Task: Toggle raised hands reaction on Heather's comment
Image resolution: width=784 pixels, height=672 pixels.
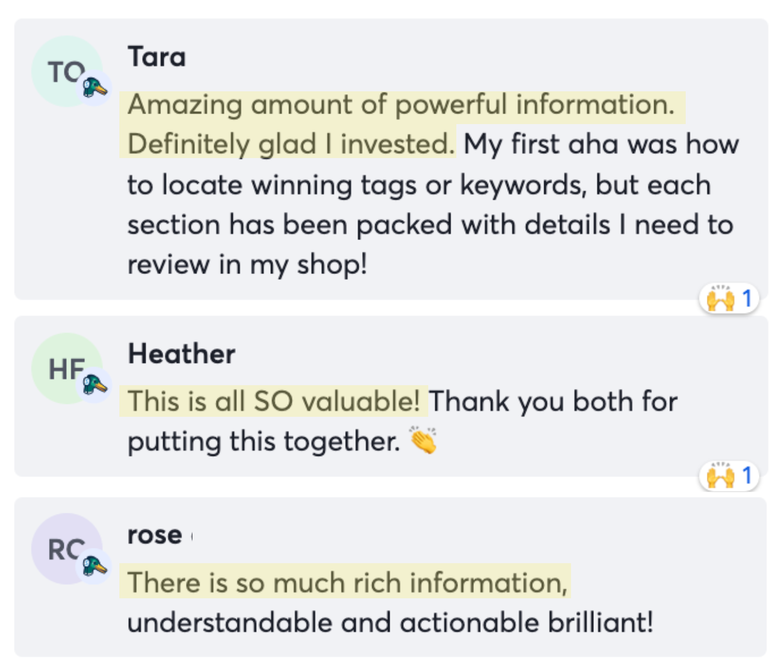Action: 729,476
